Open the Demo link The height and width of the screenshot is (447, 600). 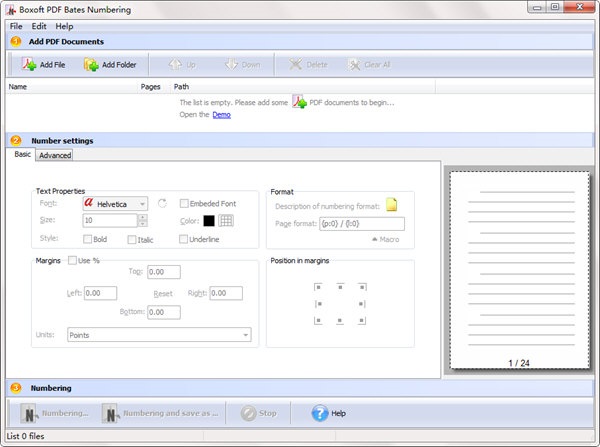pos(222,114)
